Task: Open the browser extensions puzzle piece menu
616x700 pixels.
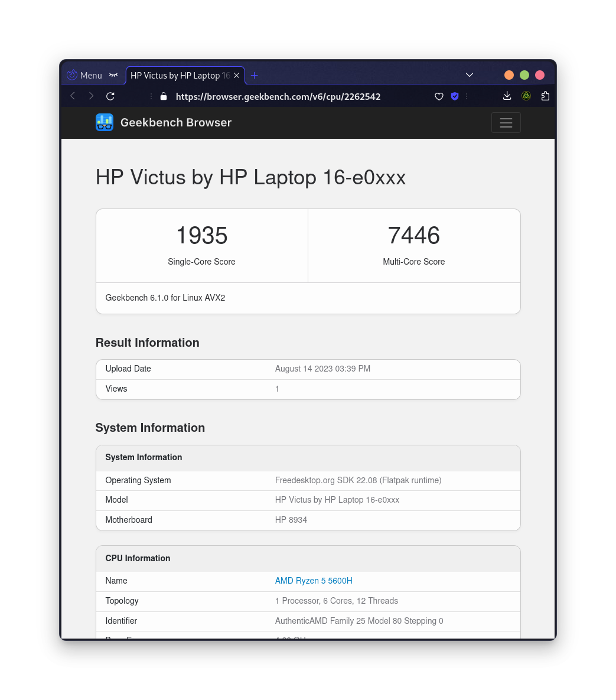Action: coord(545,96)
